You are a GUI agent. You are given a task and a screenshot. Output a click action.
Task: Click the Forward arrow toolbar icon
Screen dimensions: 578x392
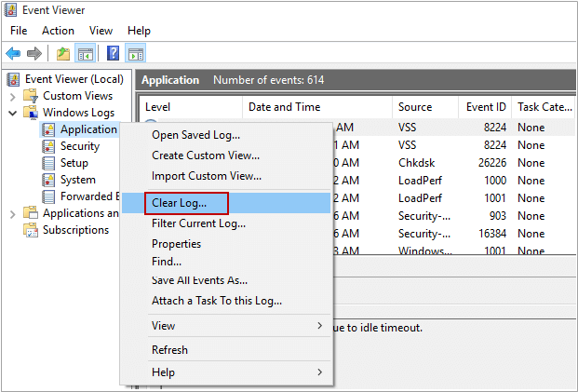34,53
